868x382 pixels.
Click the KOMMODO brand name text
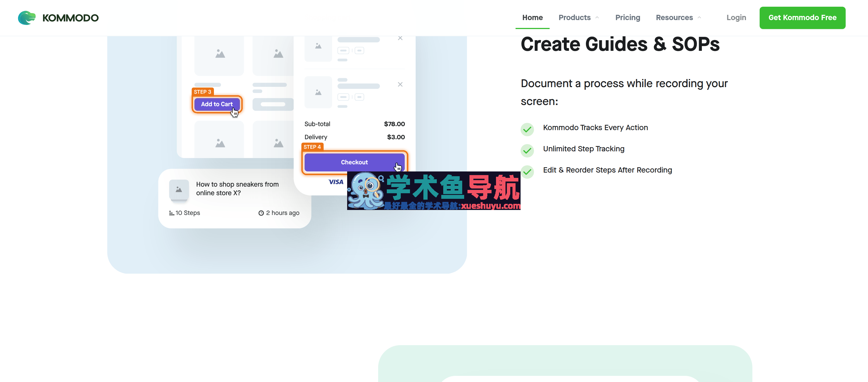70,18
